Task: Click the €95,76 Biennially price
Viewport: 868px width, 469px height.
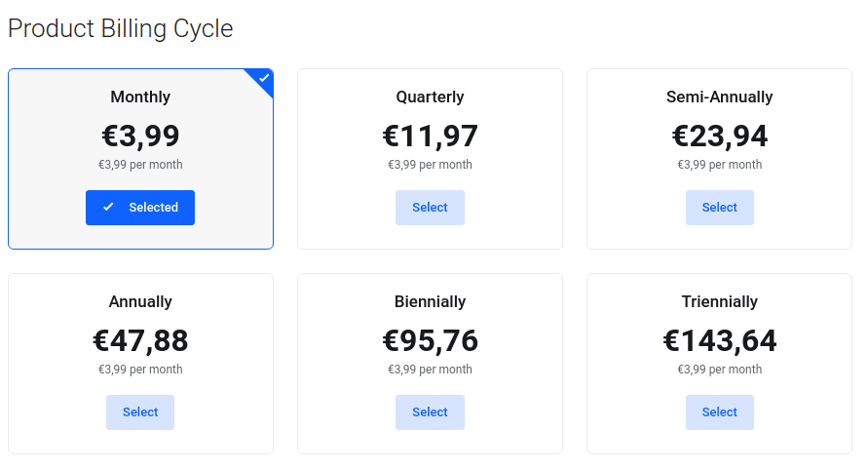Action: pyautogui.click(x=430, y=340)
